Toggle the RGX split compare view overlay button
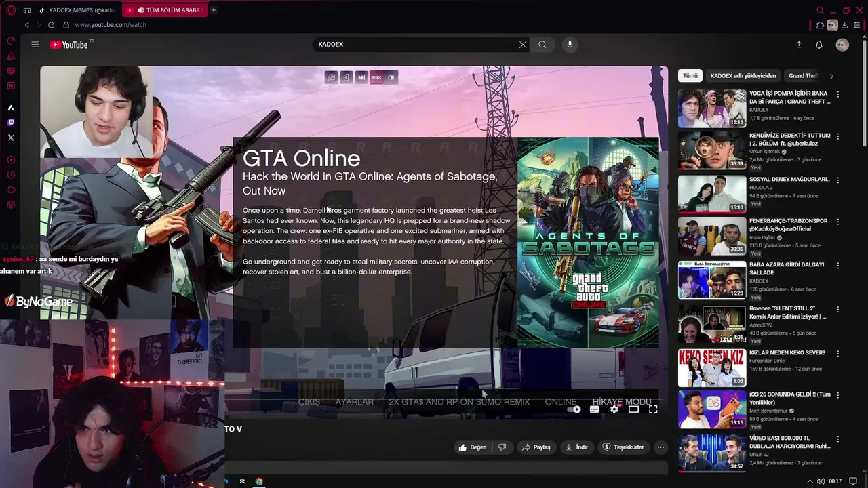868x488 pixels. pos(391,77)
